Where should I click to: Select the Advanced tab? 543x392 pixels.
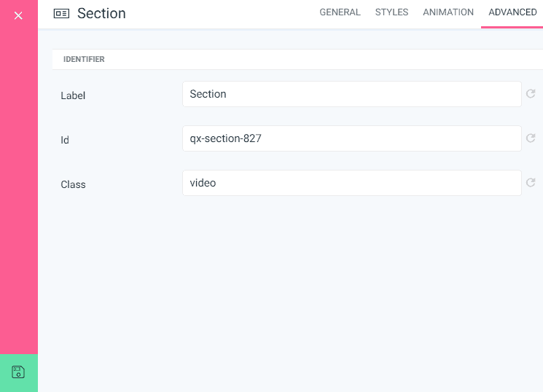click(512, 12)
